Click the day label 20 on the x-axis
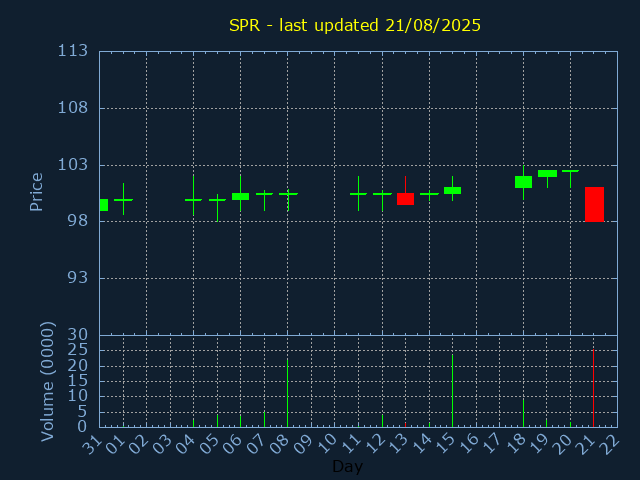640x480 pixels. click(564, 444)
